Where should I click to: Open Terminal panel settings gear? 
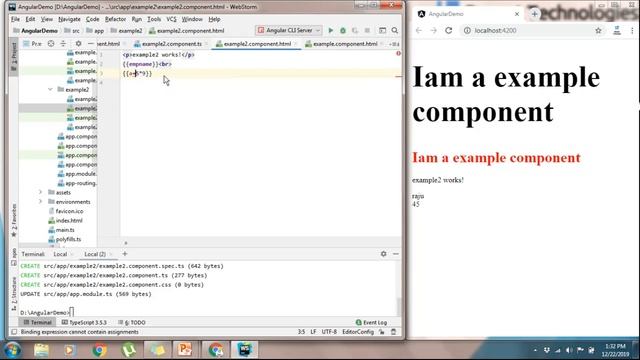383,254
